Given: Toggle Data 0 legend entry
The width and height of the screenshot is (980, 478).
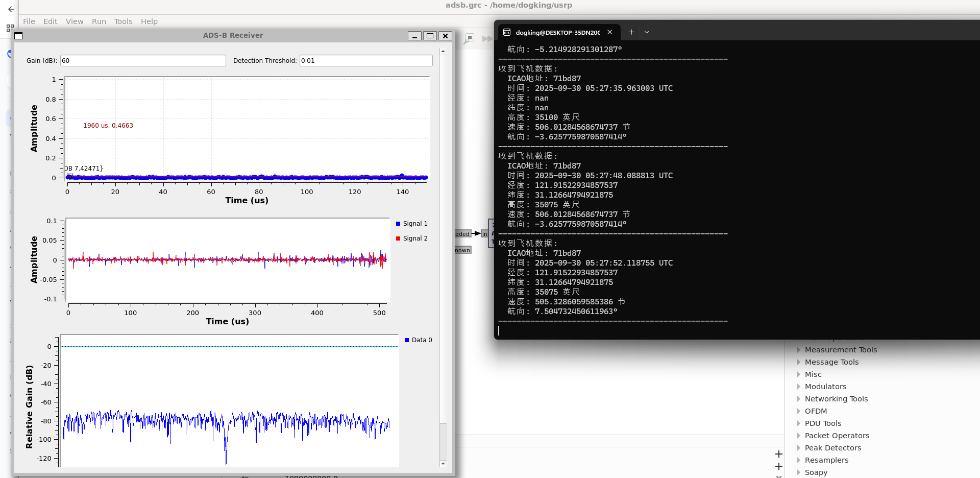Looking at the screenshot, I should click(x=418, y=340).
